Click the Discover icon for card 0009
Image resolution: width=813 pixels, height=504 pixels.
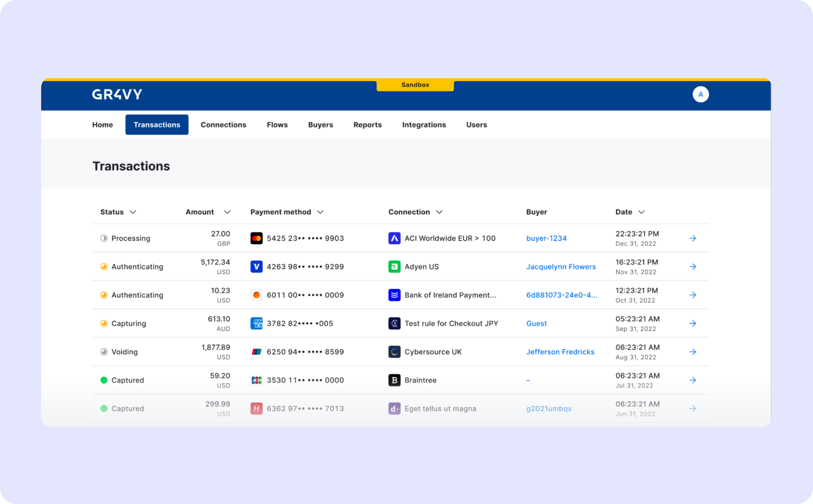256,295
